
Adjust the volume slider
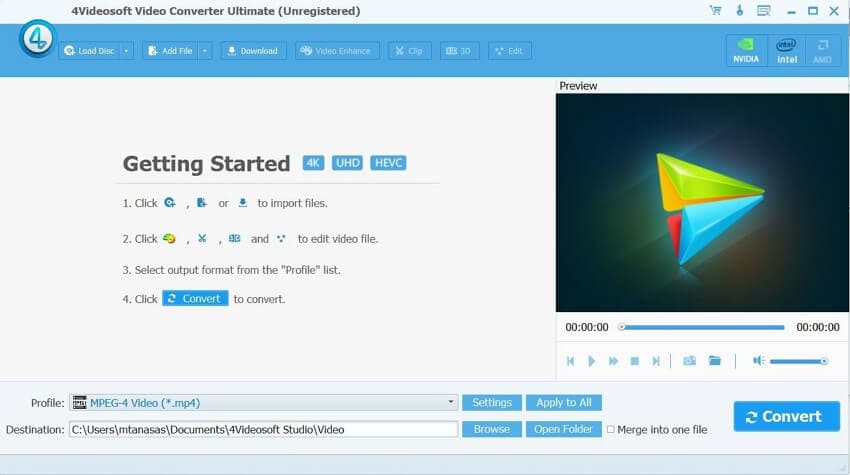coord(799,361)
